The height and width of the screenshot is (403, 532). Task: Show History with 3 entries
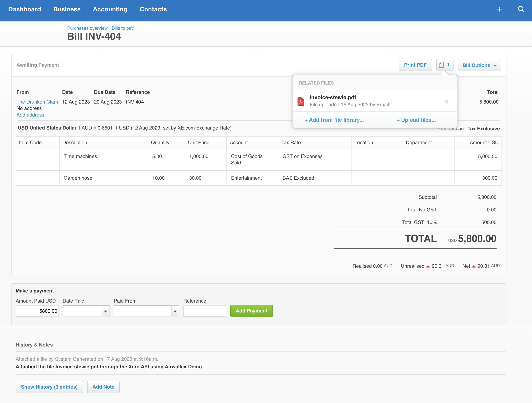[x=49, y=387]
